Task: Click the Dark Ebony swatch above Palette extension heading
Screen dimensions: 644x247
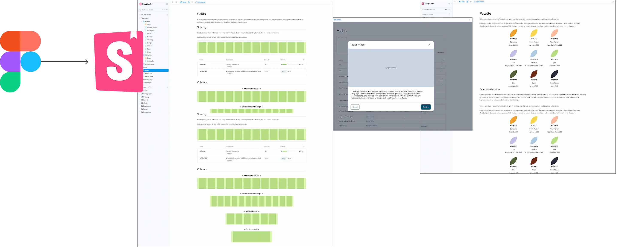Action: click(x=554, y=74)
